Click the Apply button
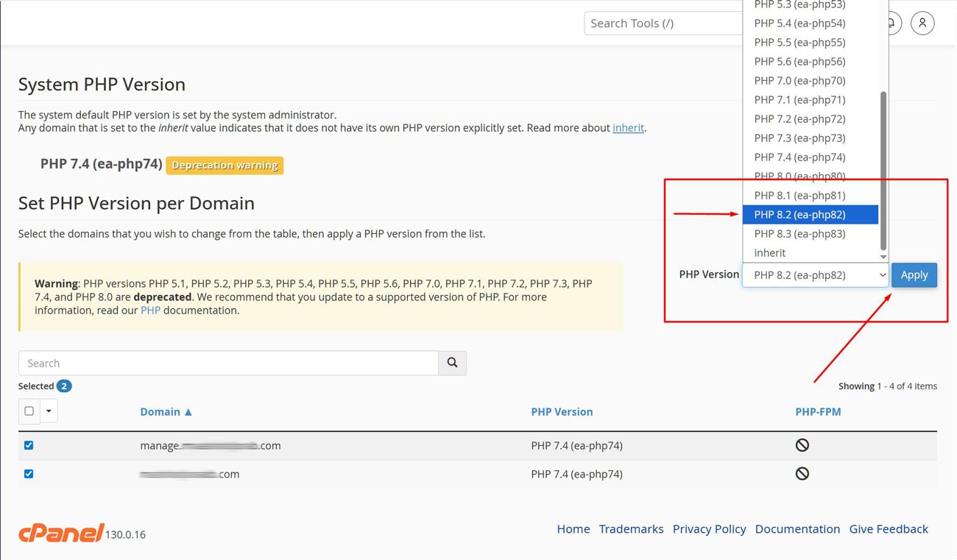Viewport: 957px width, 560px height. point(914,275)
